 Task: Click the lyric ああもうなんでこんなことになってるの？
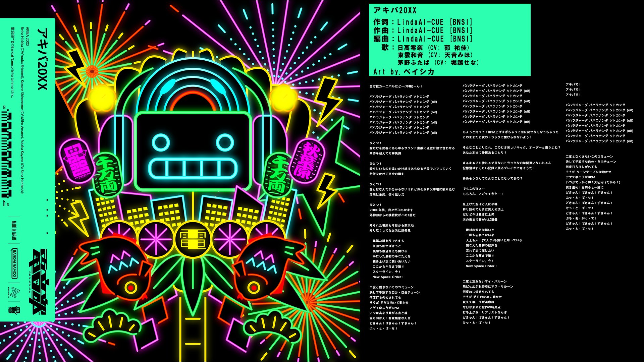pos(492,178)
